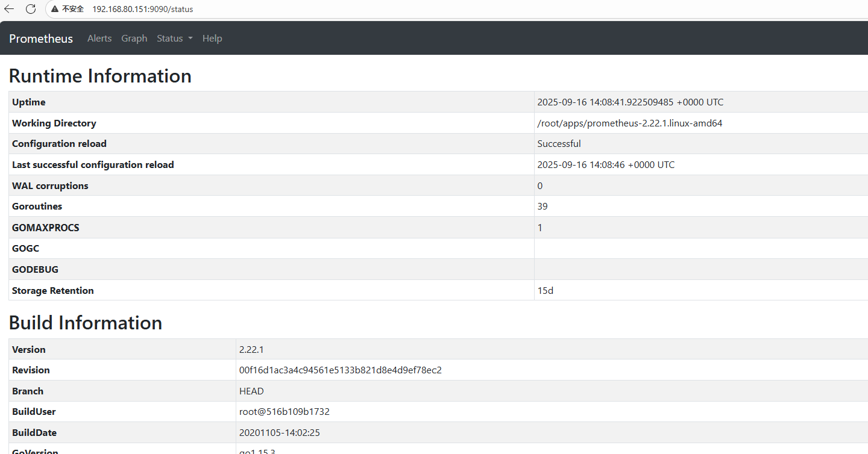This screenshot has width=868, height=454.
Task: Click the GODEBUG label
Action: coord(36,269)
